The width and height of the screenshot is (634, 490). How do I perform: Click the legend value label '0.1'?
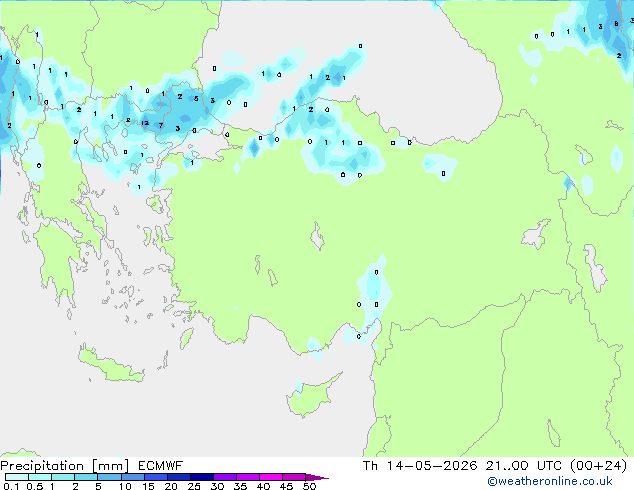click(11, 486)
